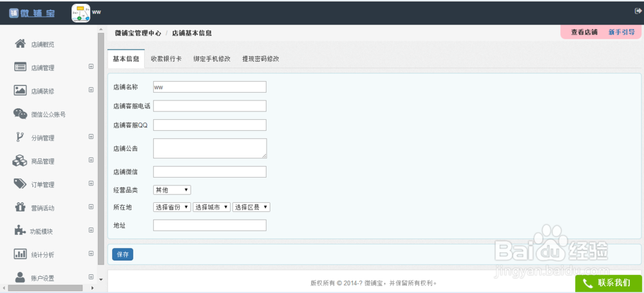The height and width of the screenshot is (293, 644).
Task: Click the logout icon in top-right corner
Action: 638,12
